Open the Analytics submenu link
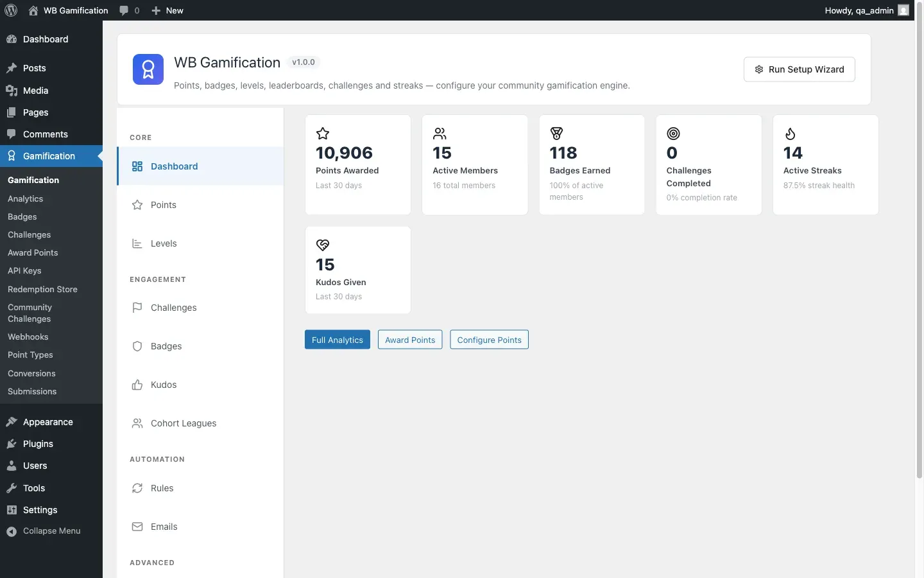This screenshot has height=578, width=924. click(x=26, y=199)
